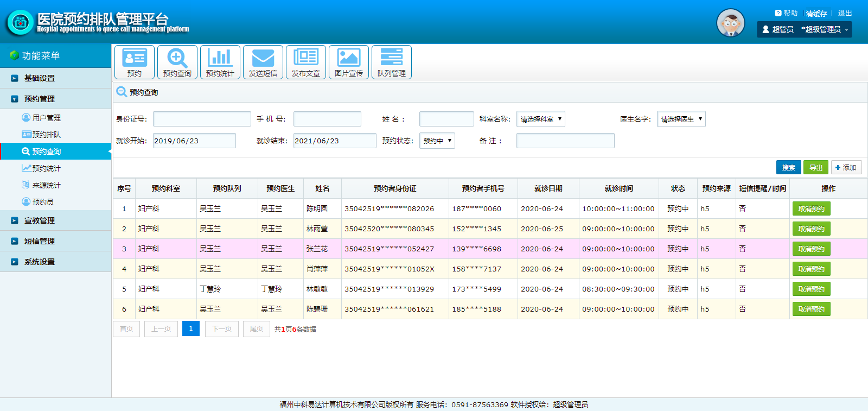Image resolution: width=868 pixels, height=411 pixels.
Task: Open the 发布文章 newspaper icon
Action: click(x=305, y=62)
